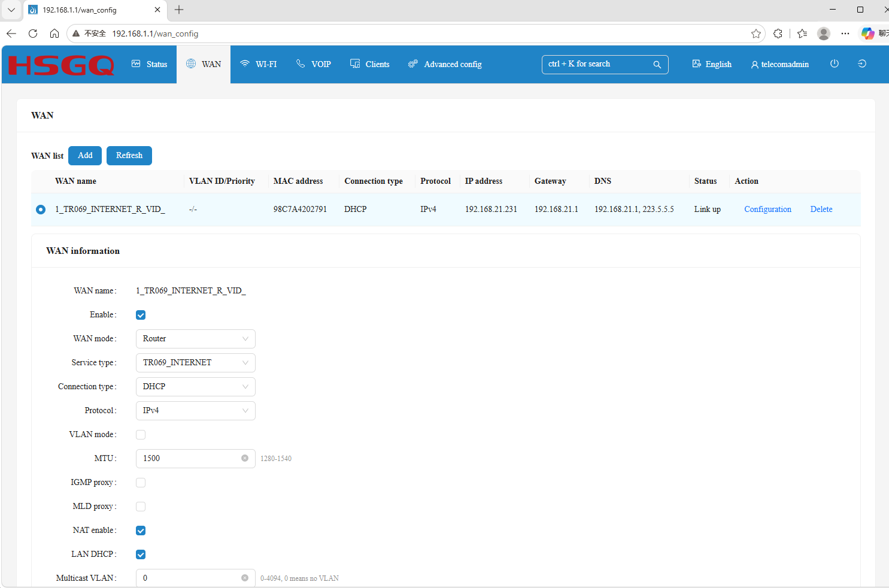Open the Connection type dropdown
The width and height of the screenshot is (889, 588).
(x=196, y=387)
